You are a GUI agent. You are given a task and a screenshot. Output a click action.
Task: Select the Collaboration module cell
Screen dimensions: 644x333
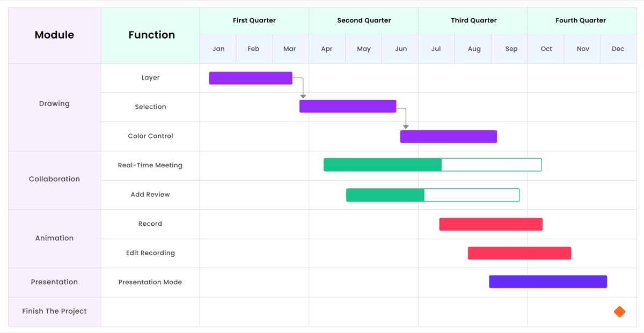[x=54, y=179]
